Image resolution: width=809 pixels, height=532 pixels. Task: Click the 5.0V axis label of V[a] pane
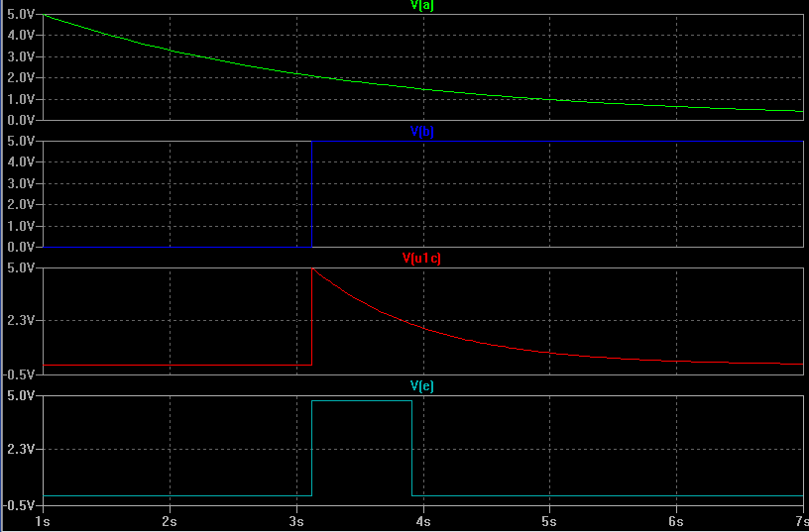pyautogui.click(x=21, y=15)
